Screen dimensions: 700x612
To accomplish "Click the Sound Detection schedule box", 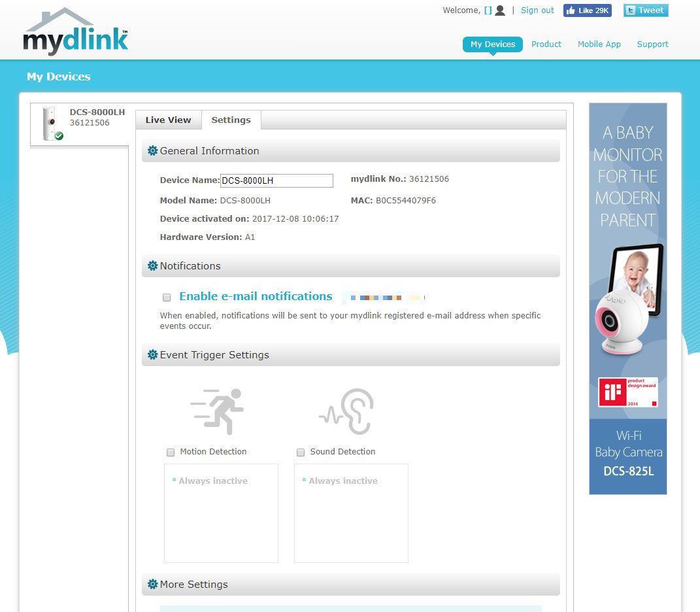I will (351, 513).
